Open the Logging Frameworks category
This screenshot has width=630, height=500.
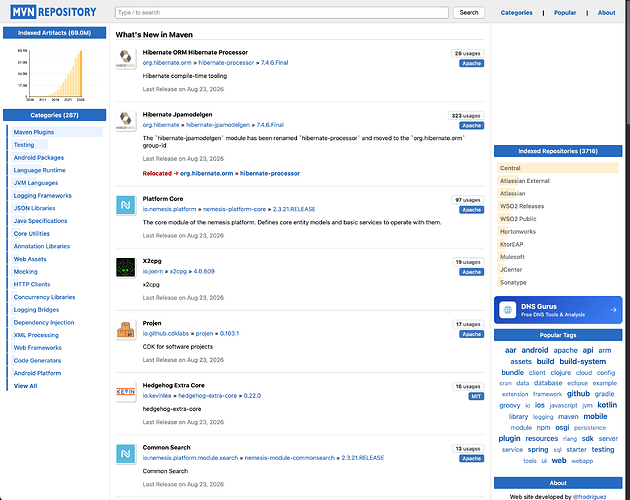[43, 196]
